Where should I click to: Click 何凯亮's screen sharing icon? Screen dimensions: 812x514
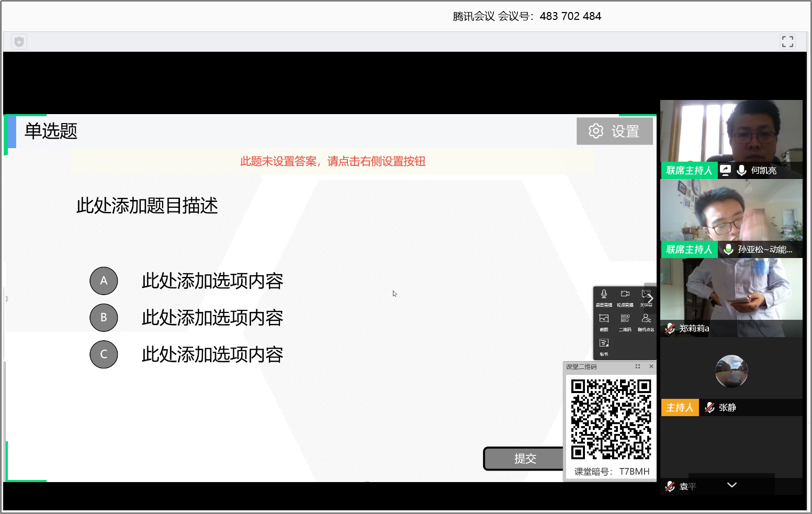pos(725,170)
